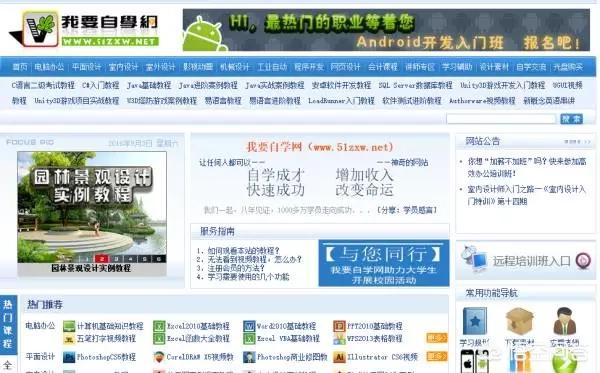Image resolution: width=600 pixels, height=373 pixels.
Task: Open the 室内设计师入门之路 announcement link
Action: [527, 195]
